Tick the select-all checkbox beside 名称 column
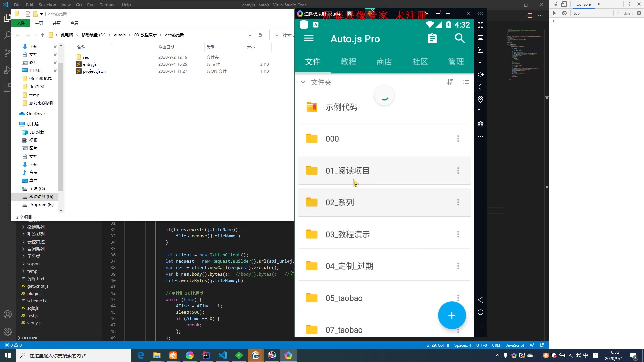644x362 pixels. coord(71,47)
